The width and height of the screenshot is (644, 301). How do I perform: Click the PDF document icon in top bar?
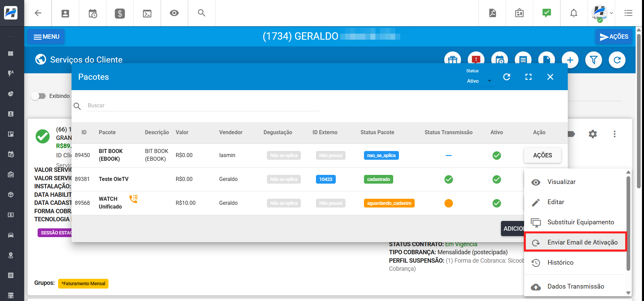(492, 13)
